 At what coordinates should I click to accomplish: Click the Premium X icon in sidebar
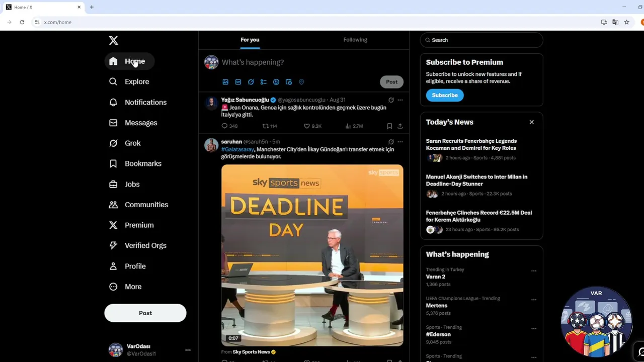[113, 225]
